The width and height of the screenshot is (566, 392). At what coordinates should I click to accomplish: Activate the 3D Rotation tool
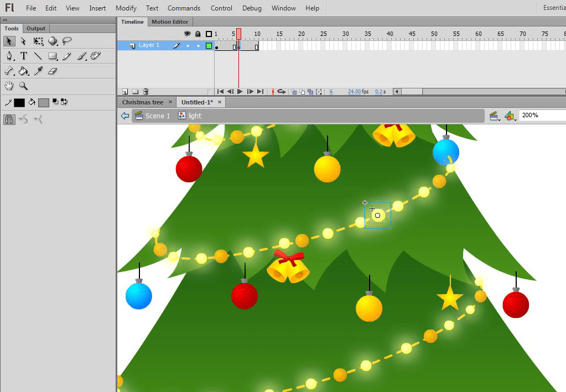[53, 41]
